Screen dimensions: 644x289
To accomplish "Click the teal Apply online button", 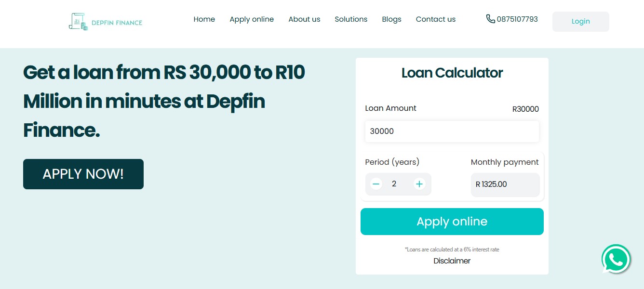I will coord(452,222).
